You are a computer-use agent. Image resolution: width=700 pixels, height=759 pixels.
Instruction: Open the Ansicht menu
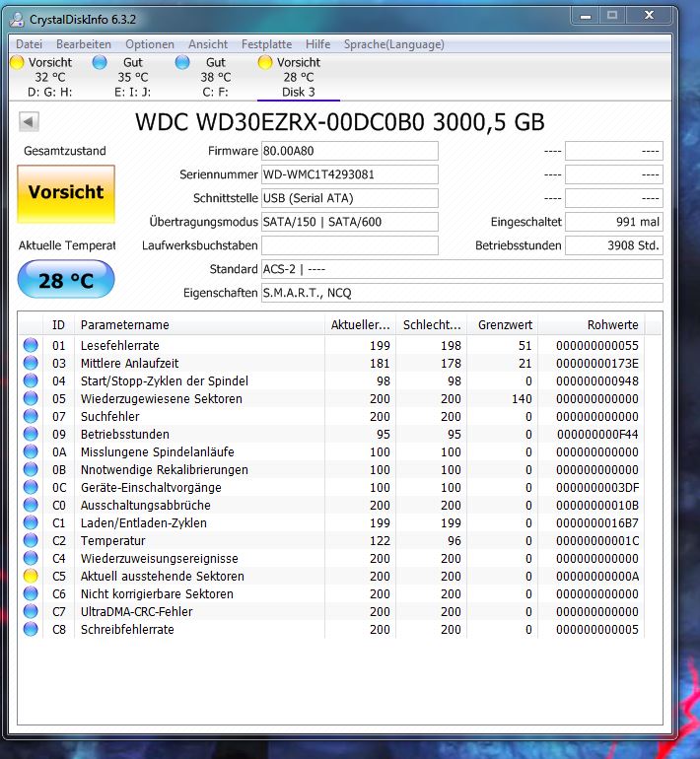point(208,44)
